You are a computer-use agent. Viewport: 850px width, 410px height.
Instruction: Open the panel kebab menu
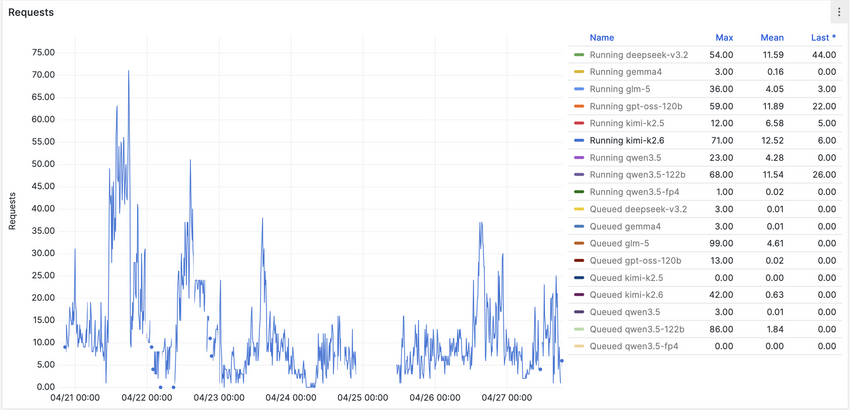[x=838, y=13]
